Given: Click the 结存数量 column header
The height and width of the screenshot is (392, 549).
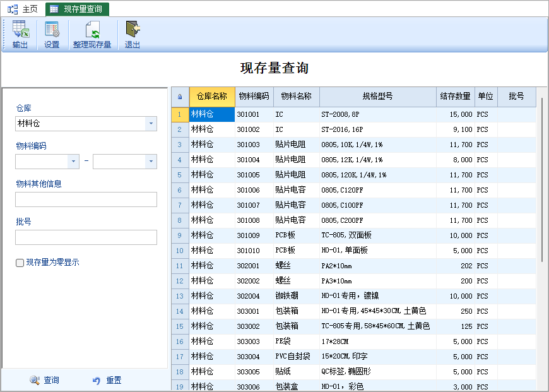Looking at the screenshot, I should point(456,97).
